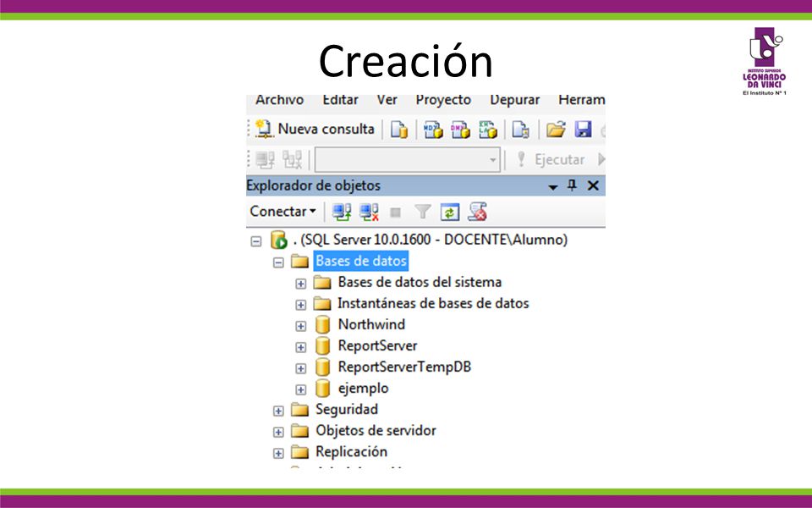Screen dimensions: 812x508
Task: Click the database engine query icon after Nueva consulta
Action: (x=398, y=129)
